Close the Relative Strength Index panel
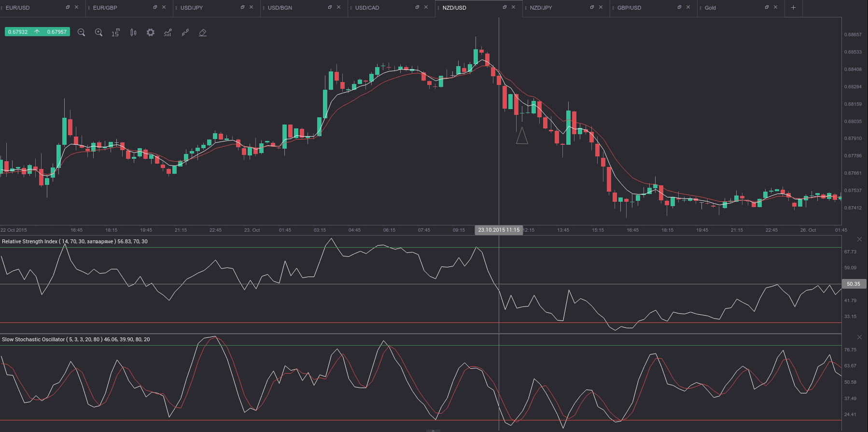The height and width of the screenshot is (432, 868). 859,239
